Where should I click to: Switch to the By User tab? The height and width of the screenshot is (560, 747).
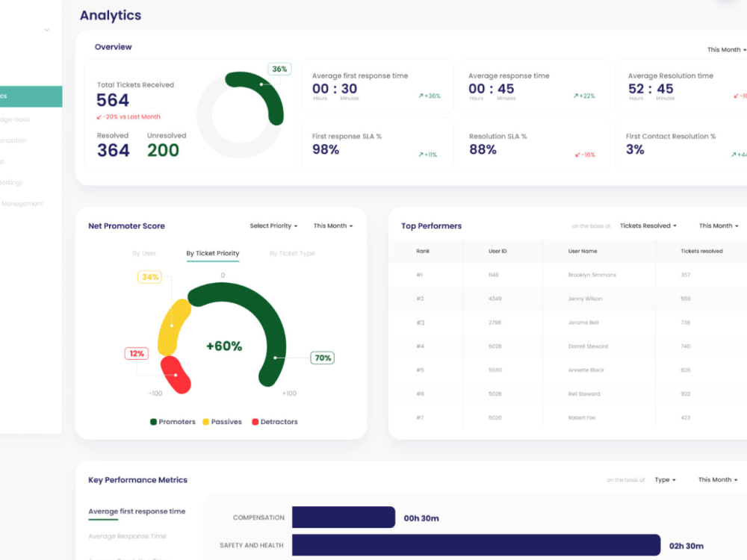tap(144, 253)
